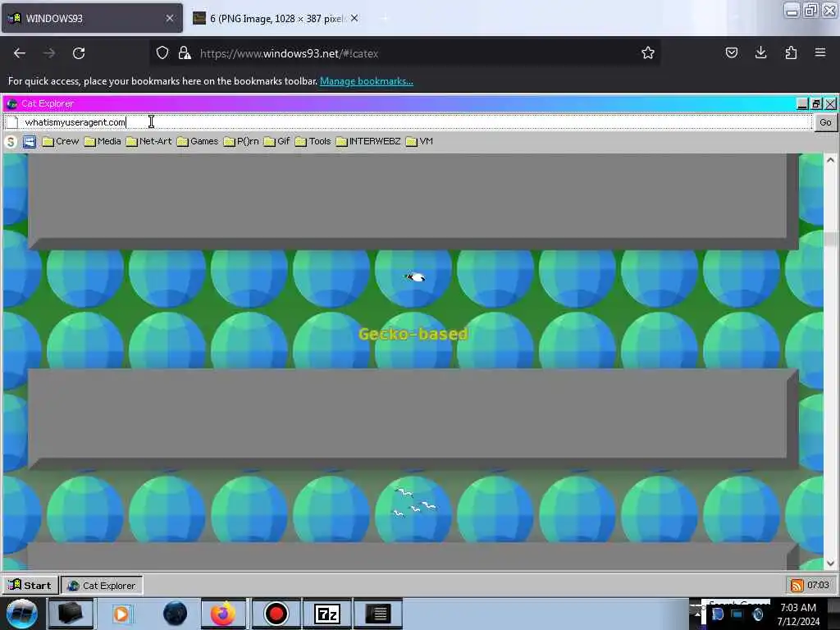Close the 6 (PNG Image) tab
This screenshot has height=630, width=840.
click(x=354, y=18)
